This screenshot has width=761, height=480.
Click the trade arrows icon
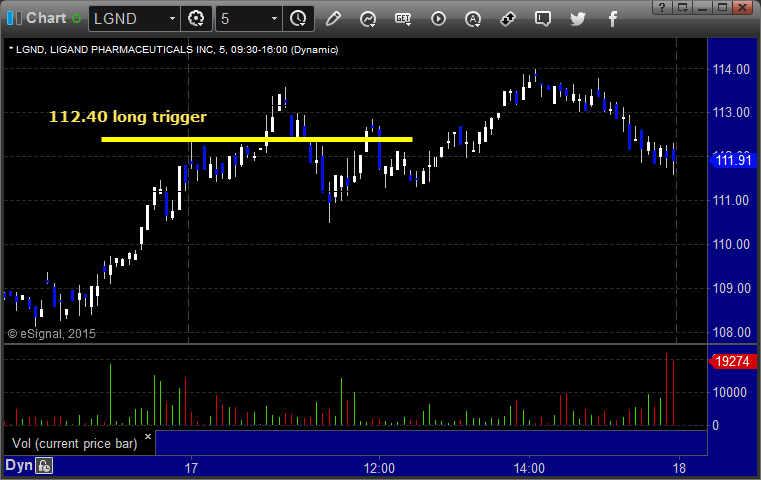tap(508, 19)
